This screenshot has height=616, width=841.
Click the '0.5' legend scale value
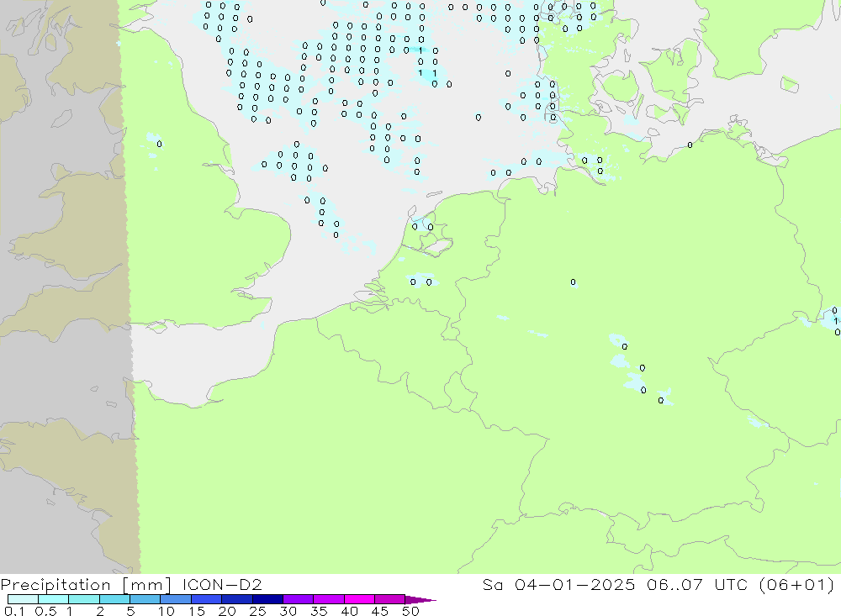[45, 611]
